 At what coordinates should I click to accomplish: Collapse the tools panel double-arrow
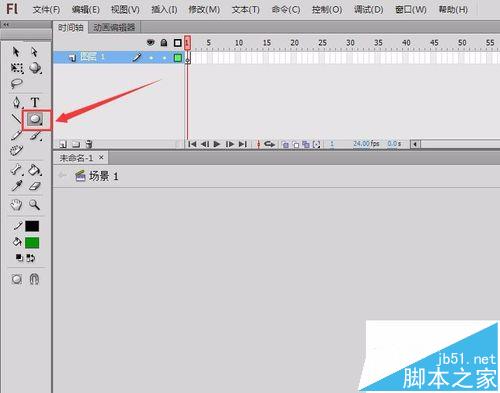pos(6,24)
